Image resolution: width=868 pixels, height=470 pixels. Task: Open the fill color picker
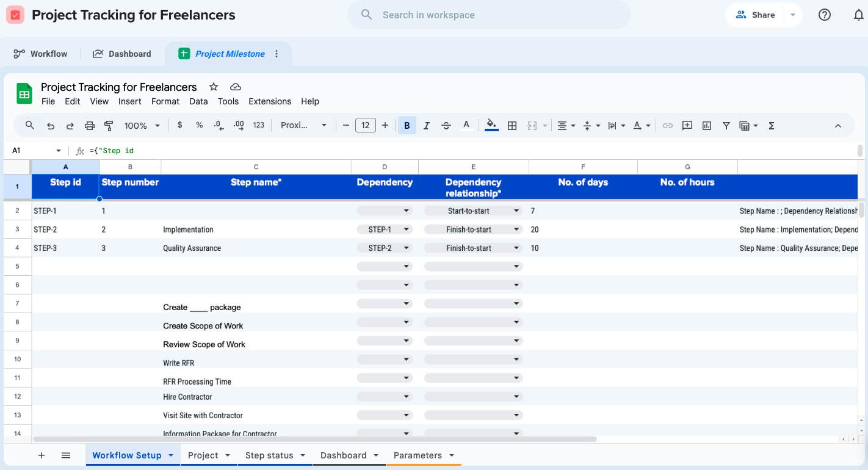pyautogui.click(x=491, y=126)
